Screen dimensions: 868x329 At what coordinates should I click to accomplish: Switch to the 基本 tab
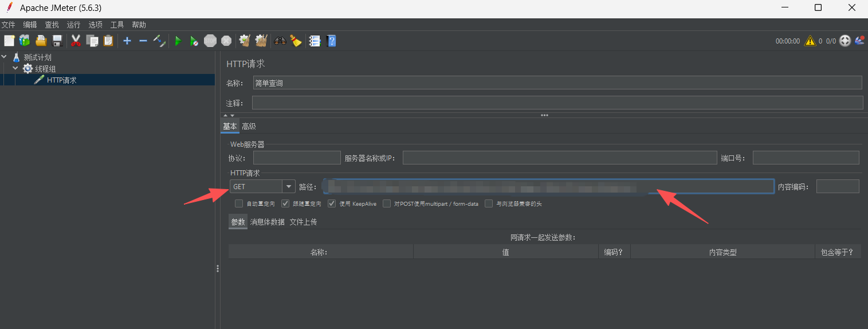point(230,126)
